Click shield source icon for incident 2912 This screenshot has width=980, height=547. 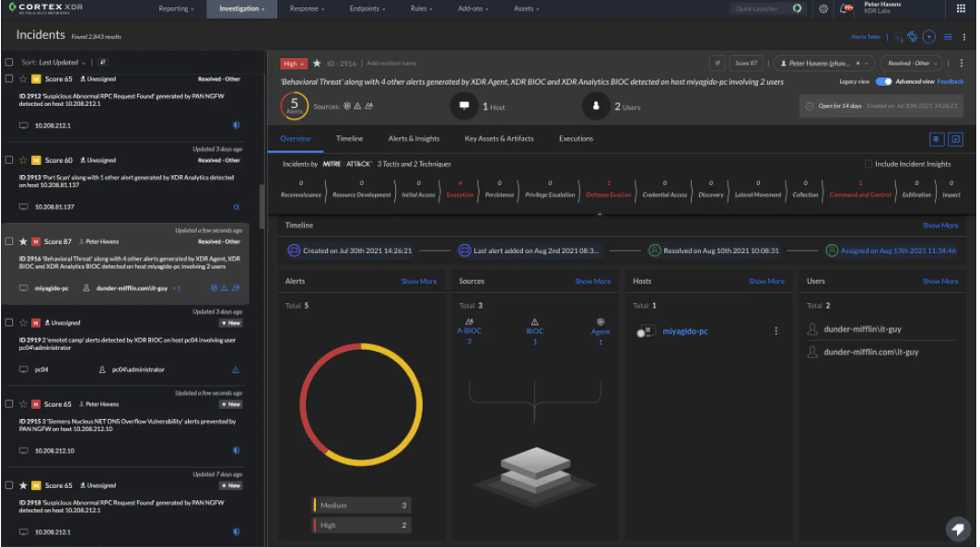[236, 125]
